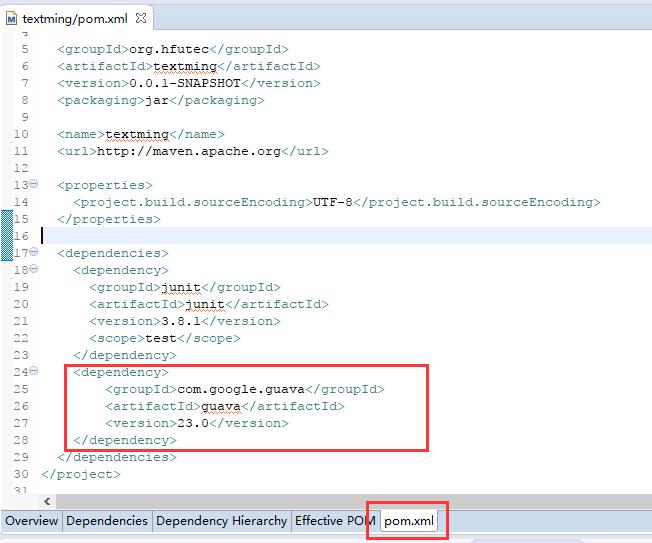Click the junit groupId value on line 19

[181, 287]
